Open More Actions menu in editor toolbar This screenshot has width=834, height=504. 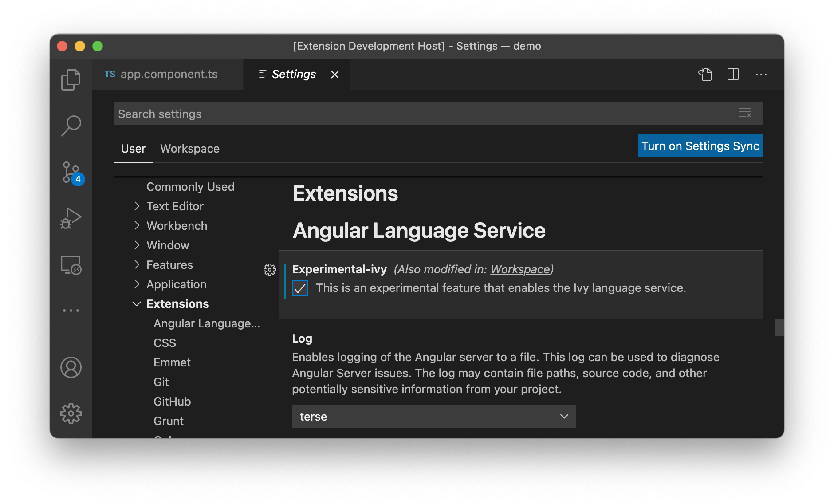coord(761,75)
